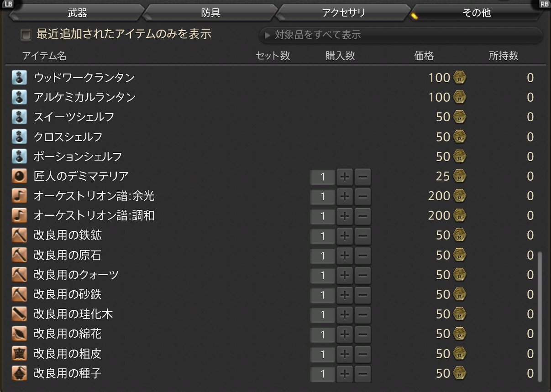Enable 最近追加されたアイテムのみを表示 checkbox

coord(26,34)
